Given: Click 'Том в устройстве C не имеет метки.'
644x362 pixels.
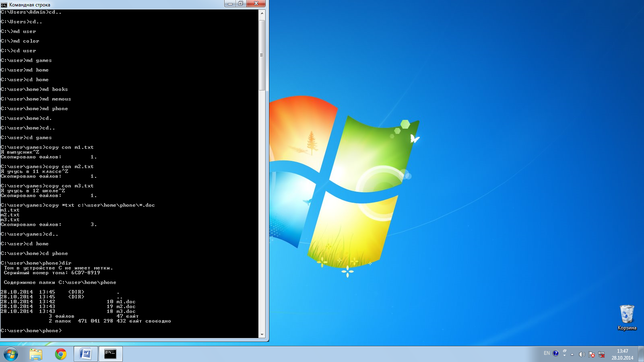Looking at the screenshot, I should pyautogui.click(x=58, y=268).
